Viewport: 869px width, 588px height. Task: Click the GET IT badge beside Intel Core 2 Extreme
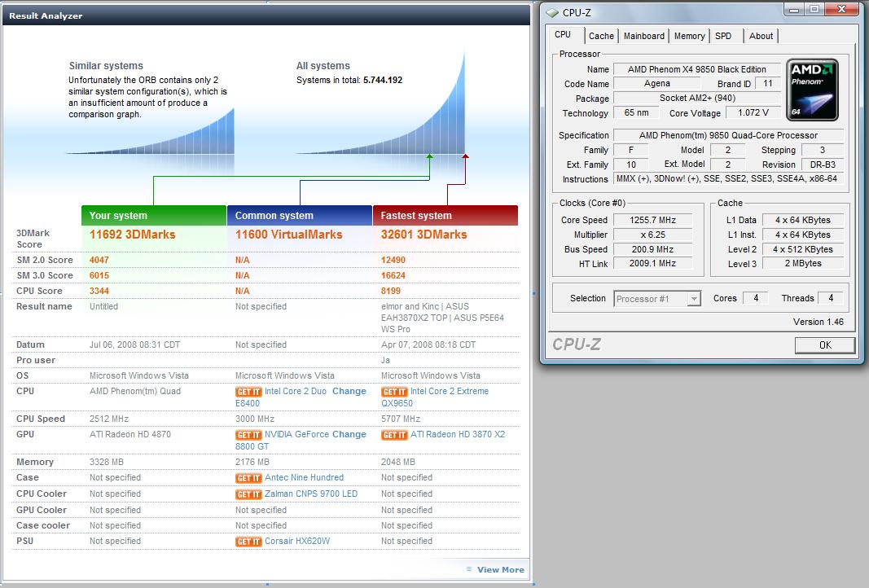pyautogui.click(x=394, y=392)
